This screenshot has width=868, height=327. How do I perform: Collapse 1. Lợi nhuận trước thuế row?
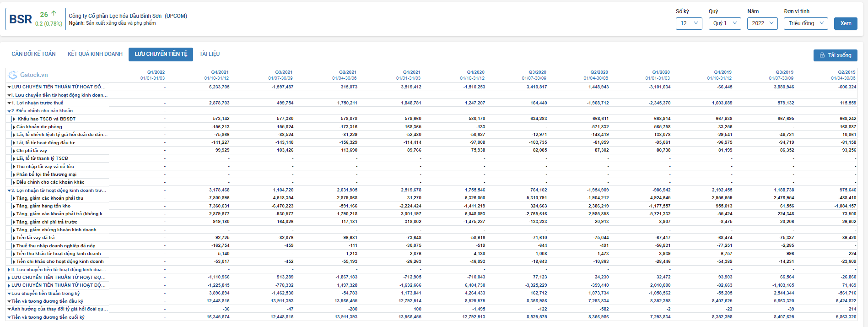pos(9,103)
